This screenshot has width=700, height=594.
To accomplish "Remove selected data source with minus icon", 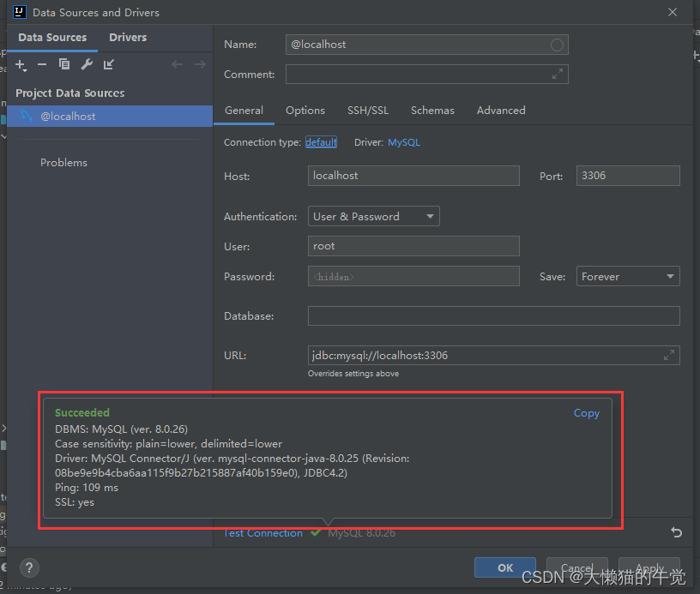I will point(42,64).
